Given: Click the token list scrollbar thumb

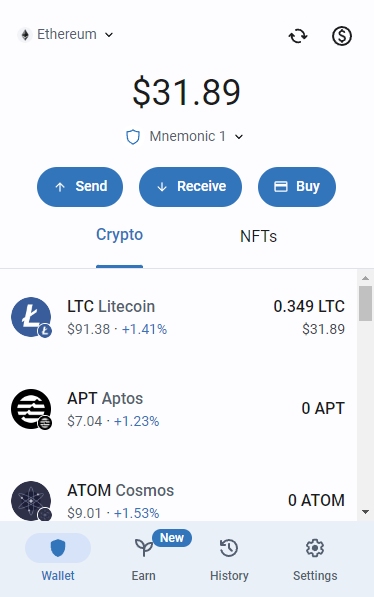Looking at the screenshot, I should pyautogui.click(x=366, y=303).
